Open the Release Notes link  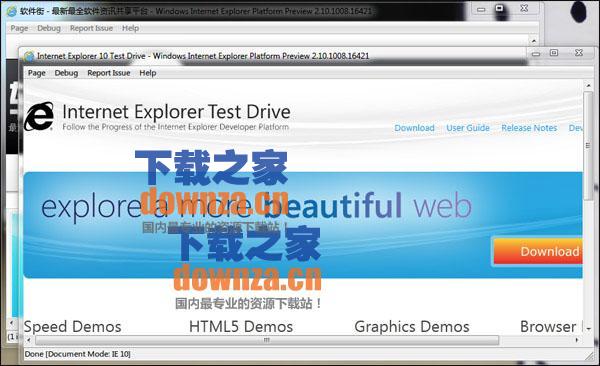529,128
